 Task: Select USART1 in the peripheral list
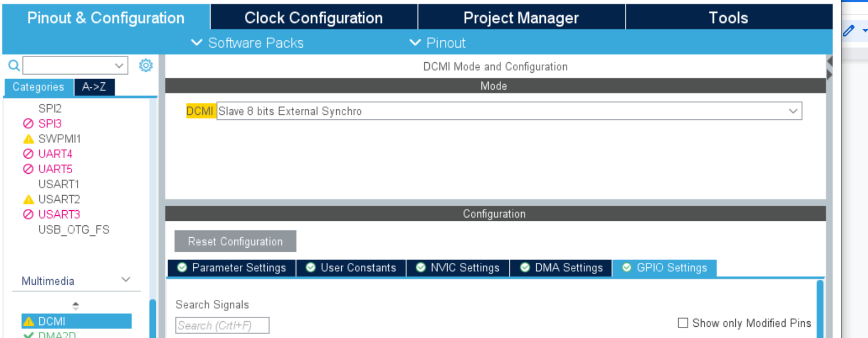click(59, 184)
